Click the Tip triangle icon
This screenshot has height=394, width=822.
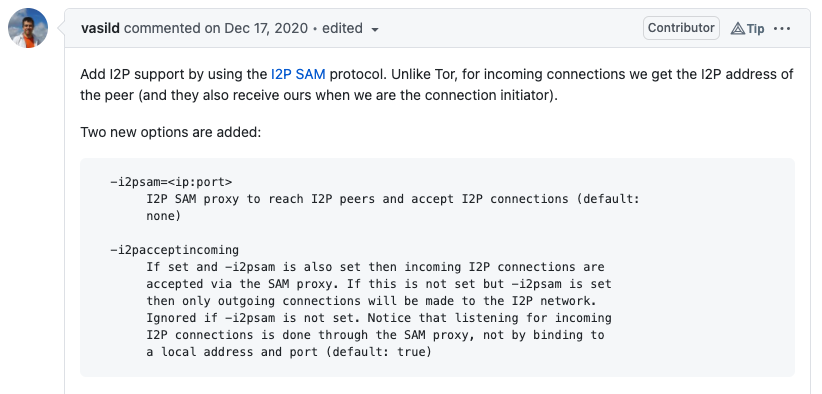738,28
